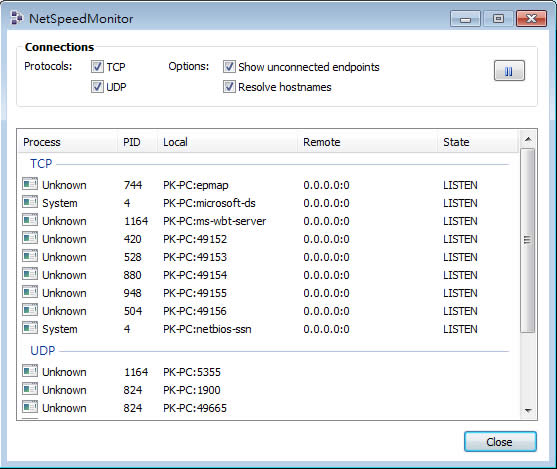Screen dimensions: 557x469
Task: Click the scrollbar down arrow
Action: 528,411
